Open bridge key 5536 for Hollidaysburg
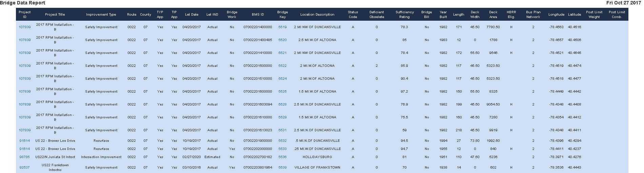644x173 pixels. tap(282, 157)
